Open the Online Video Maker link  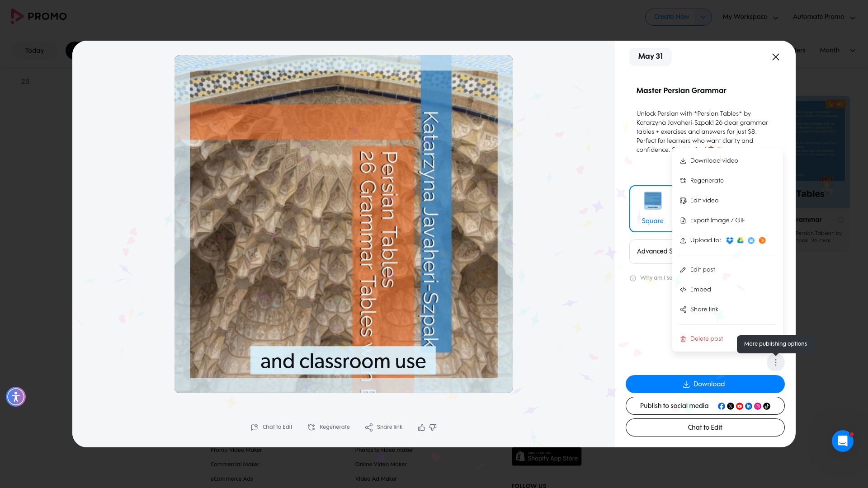point(381,465)
